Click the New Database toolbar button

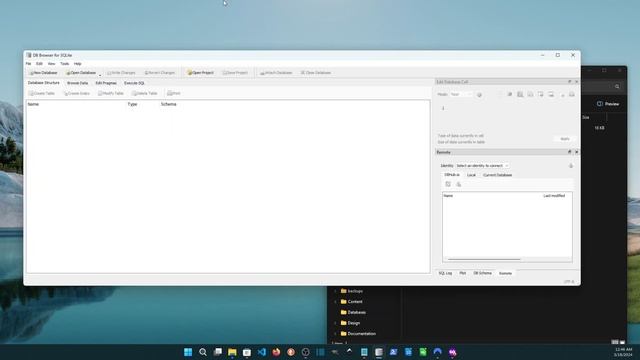(43, 73)
